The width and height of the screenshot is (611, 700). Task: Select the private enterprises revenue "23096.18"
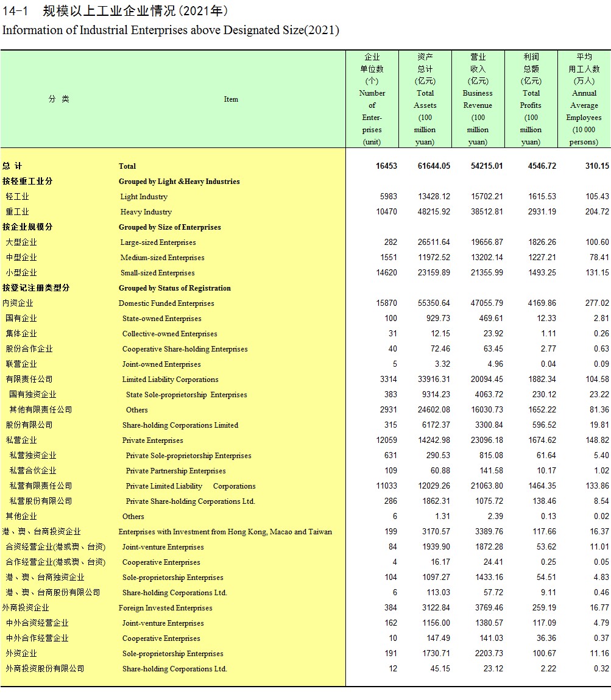pyautogui.click(x=487, y=440)
